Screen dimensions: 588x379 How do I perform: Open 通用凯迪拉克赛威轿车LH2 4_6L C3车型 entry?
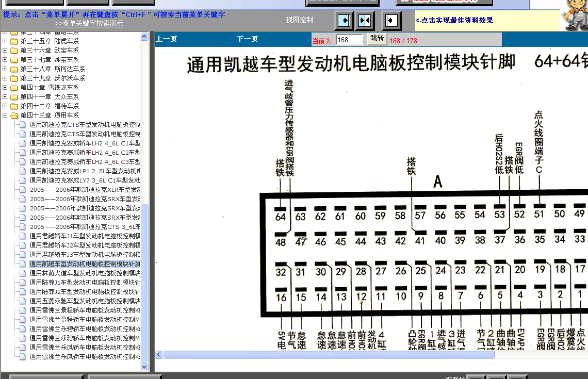85,161
